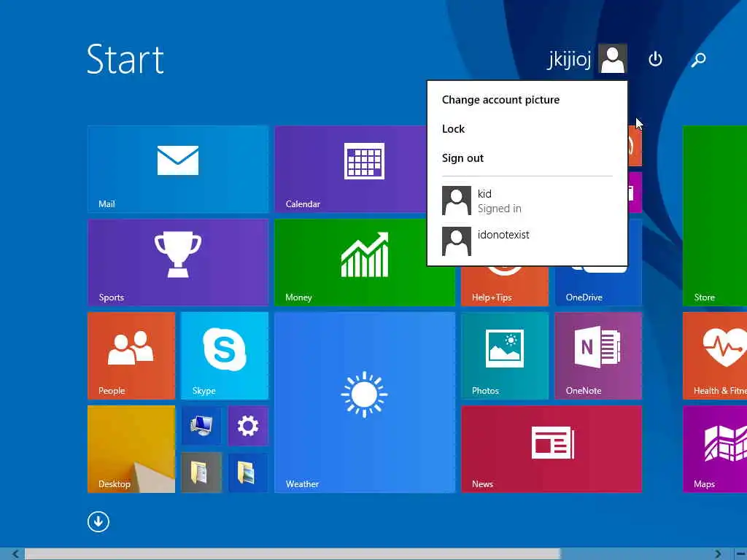Open the Weather tile
The width and height of the screenshot is (747, 560).
(x=365, y=402)
